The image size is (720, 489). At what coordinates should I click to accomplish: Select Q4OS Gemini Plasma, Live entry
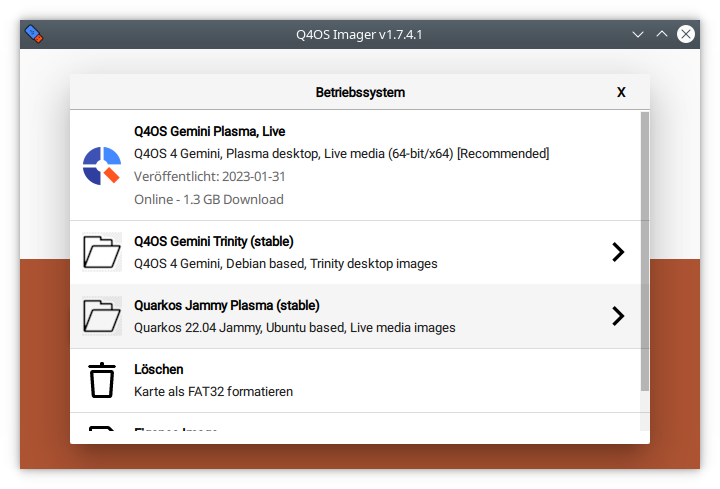point(355,165)
